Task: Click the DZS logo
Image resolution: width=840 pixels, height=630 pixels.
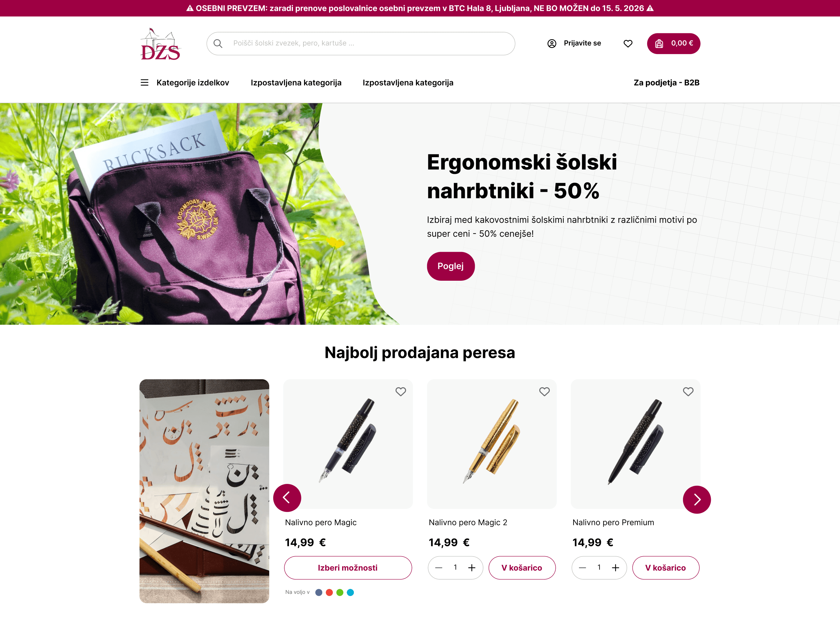Action: pyautogui.click(x=160, y=44)
